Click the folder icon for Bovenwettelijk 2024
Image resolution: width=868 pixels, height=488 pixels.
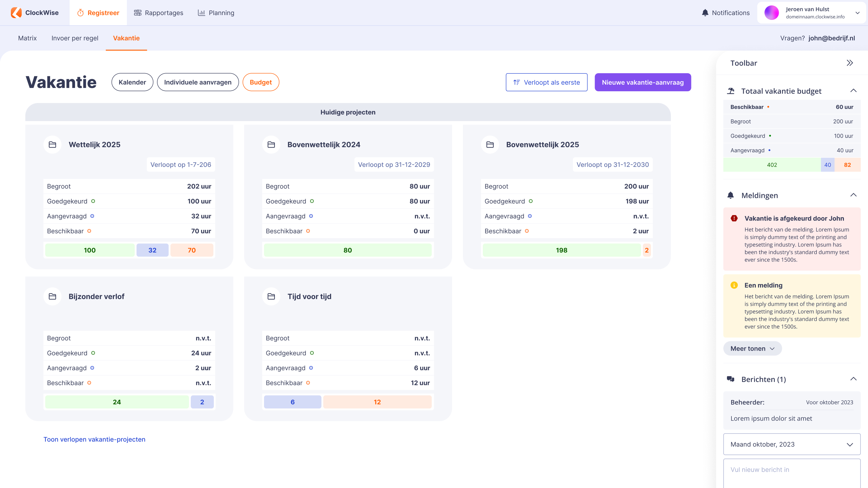tap(271, 145)
